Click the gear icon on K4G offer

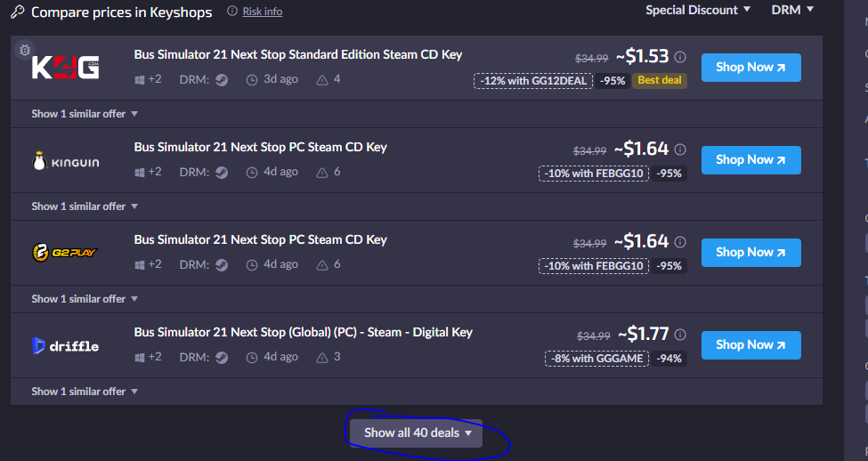pyautogui.click(x=24, y=49)
